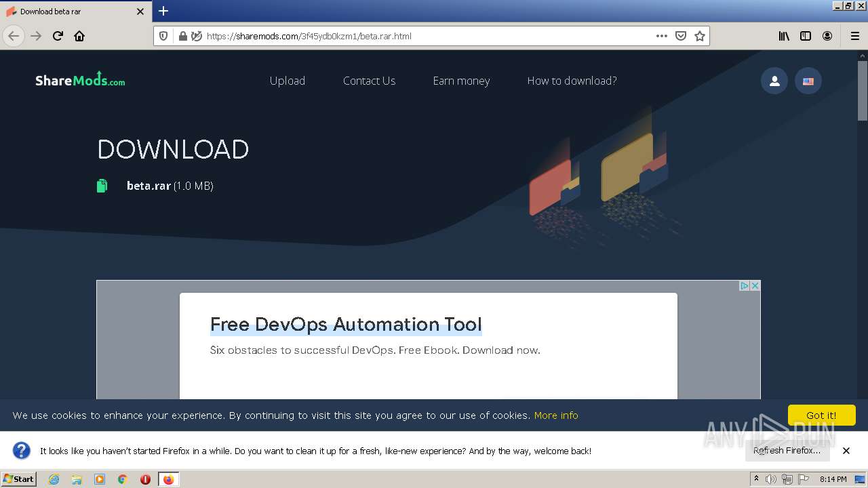Open media player from taskbar
868x488 pixels.
click(x=100, y=479)
